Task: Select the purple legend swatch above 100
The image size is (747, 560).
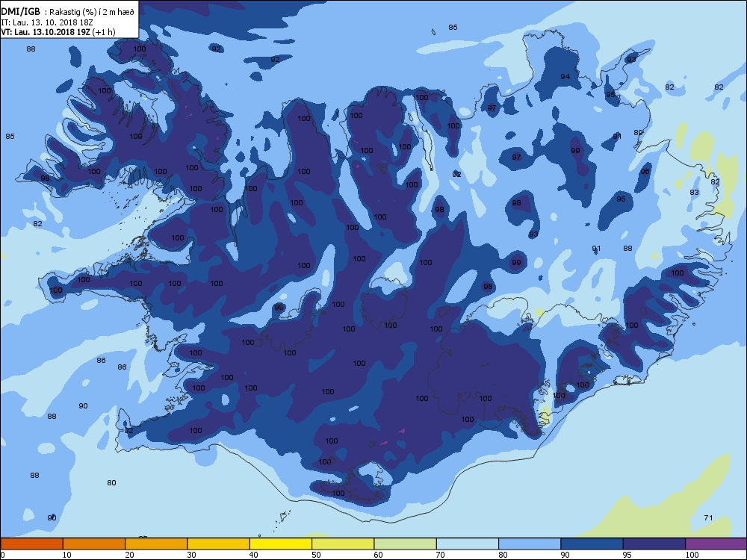Action: point(716,544)
